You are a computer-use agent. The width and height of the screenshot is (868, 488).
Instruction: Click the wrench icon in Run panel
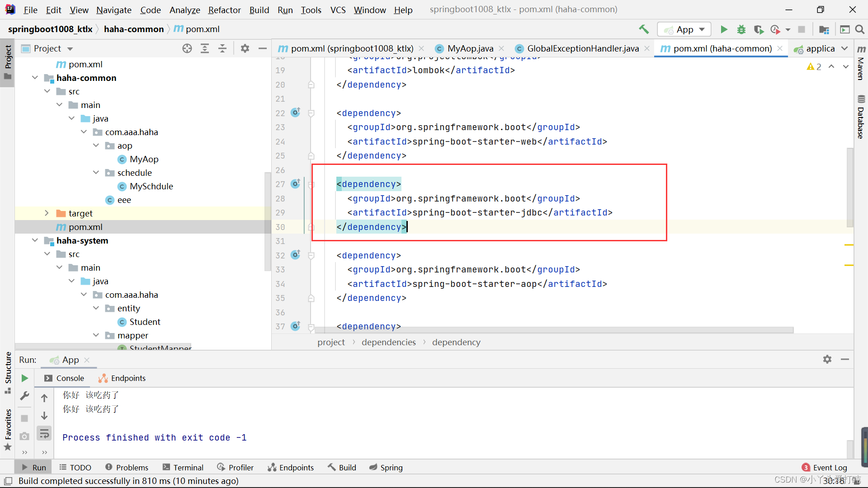[25, 396]
